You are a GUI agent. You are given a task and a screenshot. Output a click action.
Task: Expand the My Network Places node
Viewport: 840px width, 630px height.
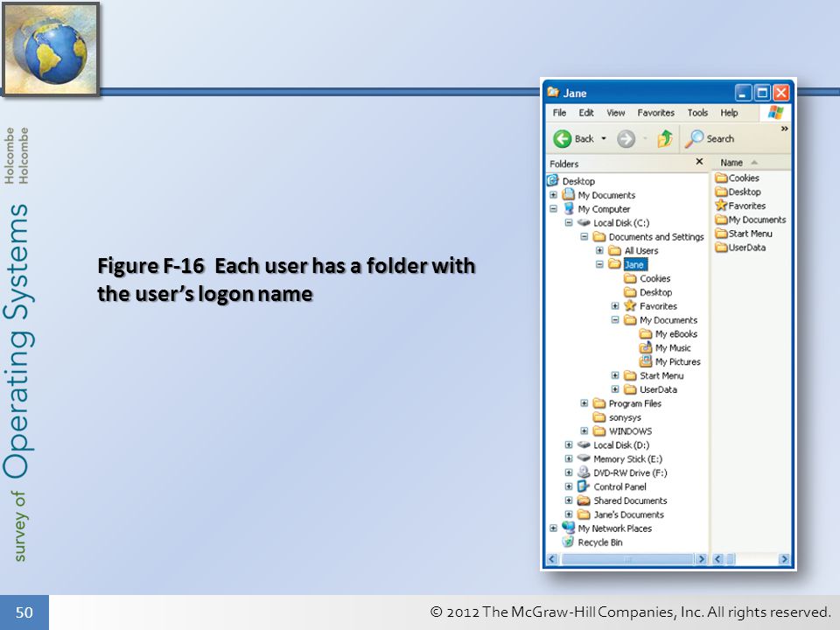click(553, 528)
